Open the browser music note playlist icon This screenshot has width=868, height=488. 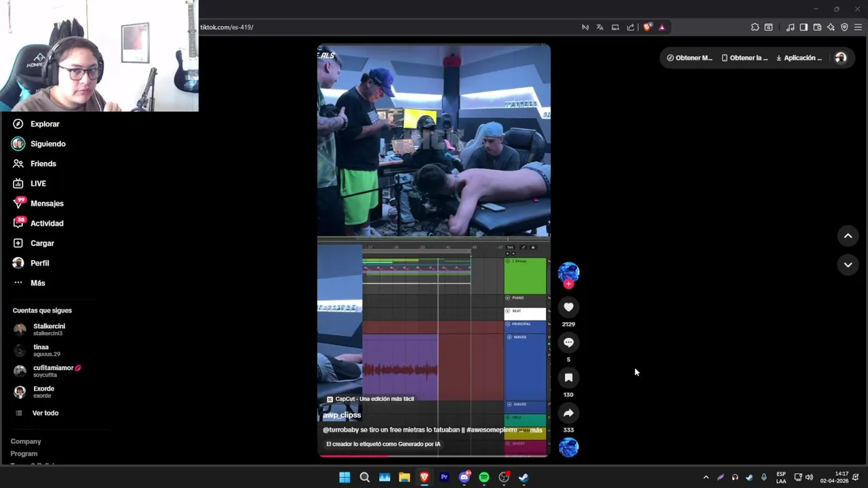790,27
